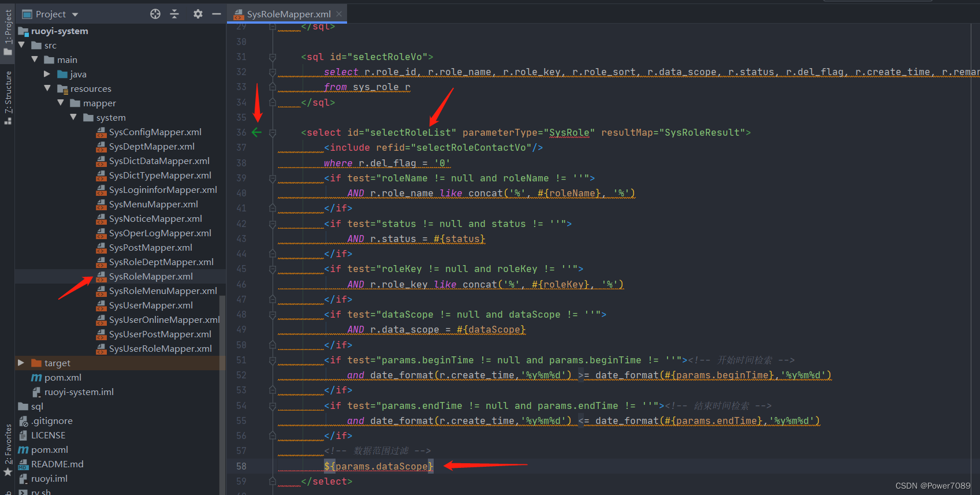This screenshot has width=980, height=495.
Task: Open Project panel settings gear
Action: [198, 14]
